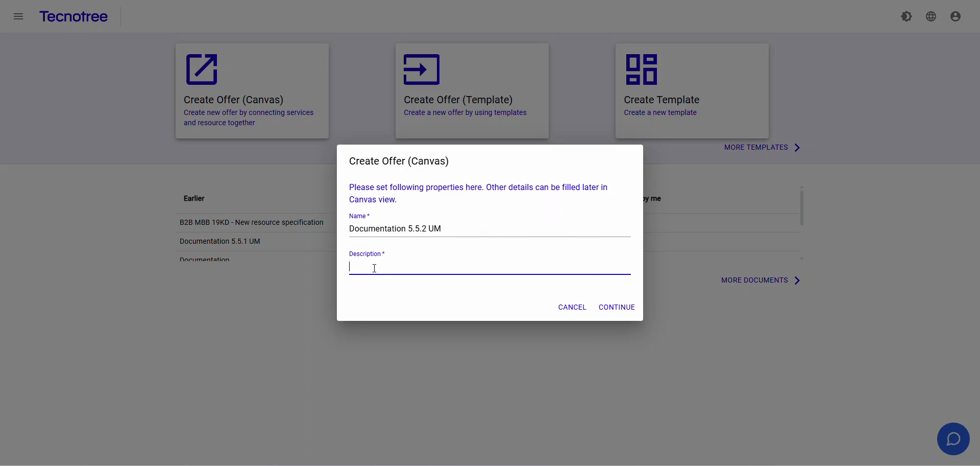Open the user profile icon
Image resolution: width=980 pixels, height=466 pixels.
pyautogui.click(x=955, y=16)
